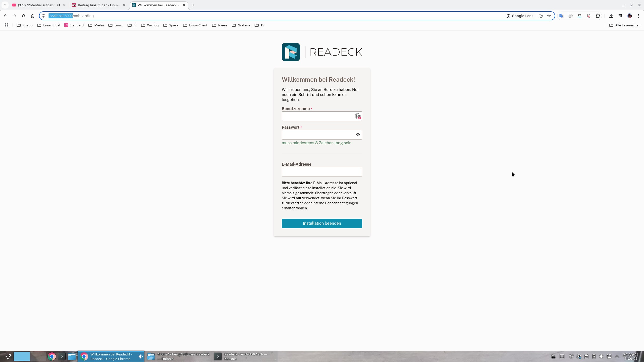
Task: Open clipboard tray icon
Action: click(x=586, y=356)
